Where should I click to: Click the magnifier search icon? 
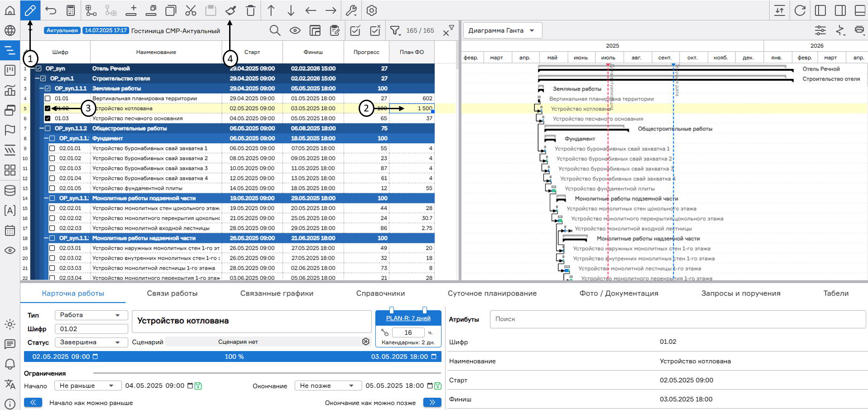pyautogui.click(x=275, y=30)
